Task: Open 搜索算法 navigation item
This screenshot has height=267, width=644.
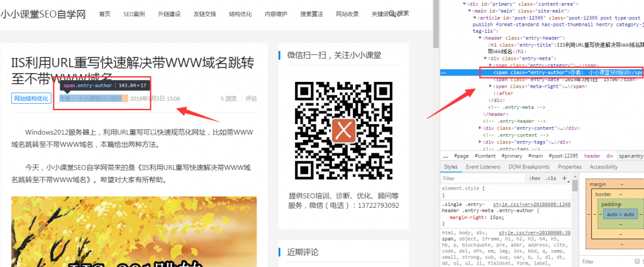Action: (311, 14)
